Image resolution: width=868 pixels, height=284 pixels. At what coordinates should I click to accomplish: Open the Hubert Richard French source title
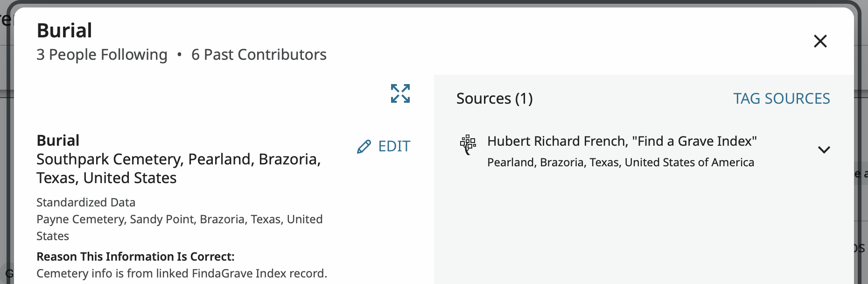[622, 141]
